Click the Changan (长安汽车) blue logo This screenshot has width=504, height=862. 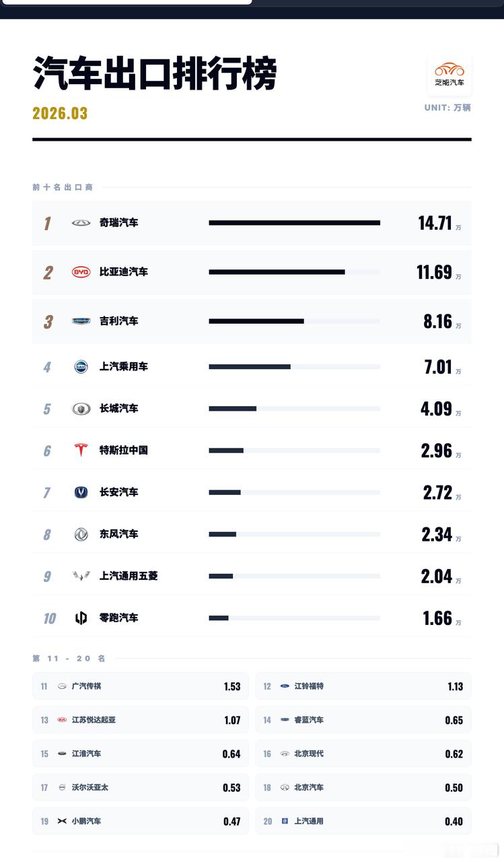(81, 492)
